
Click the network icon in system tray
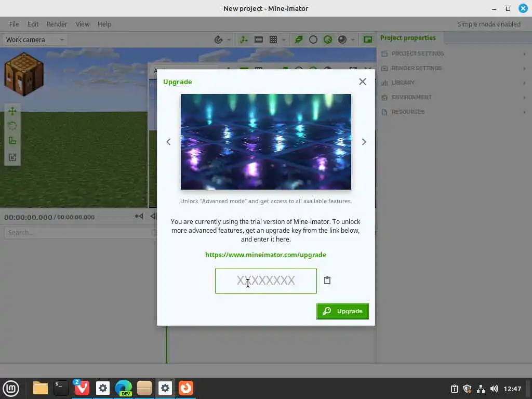481,389
